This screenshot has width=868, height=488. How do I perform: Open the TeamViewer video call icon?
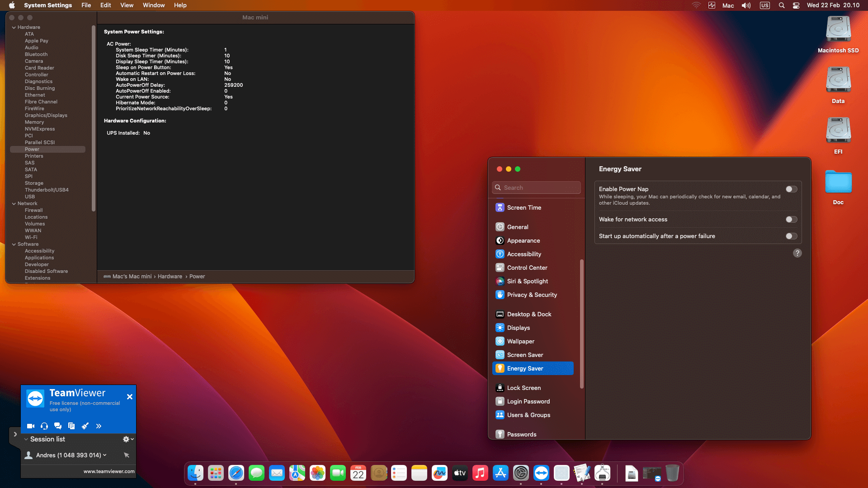coord(31,426)
